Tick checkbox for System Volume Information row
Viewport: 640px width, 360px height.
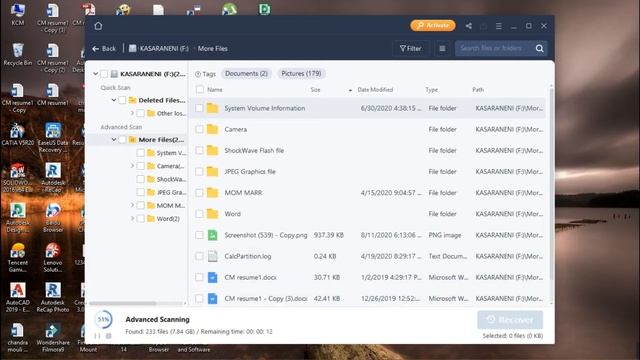click(199, 108)
